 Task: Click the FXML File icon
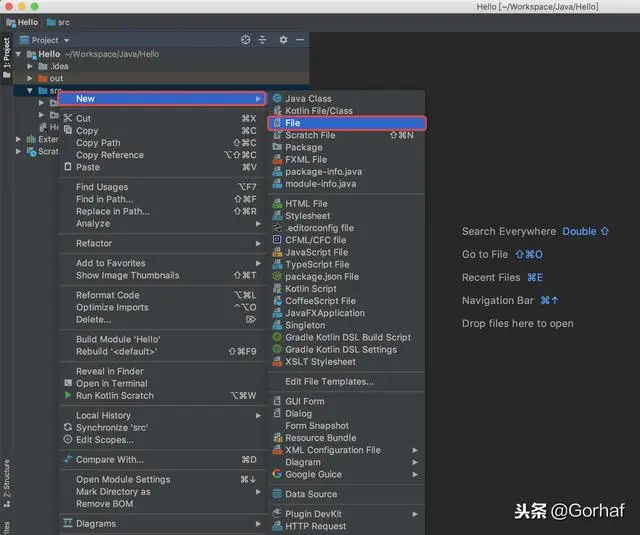(x=277, y=159)
